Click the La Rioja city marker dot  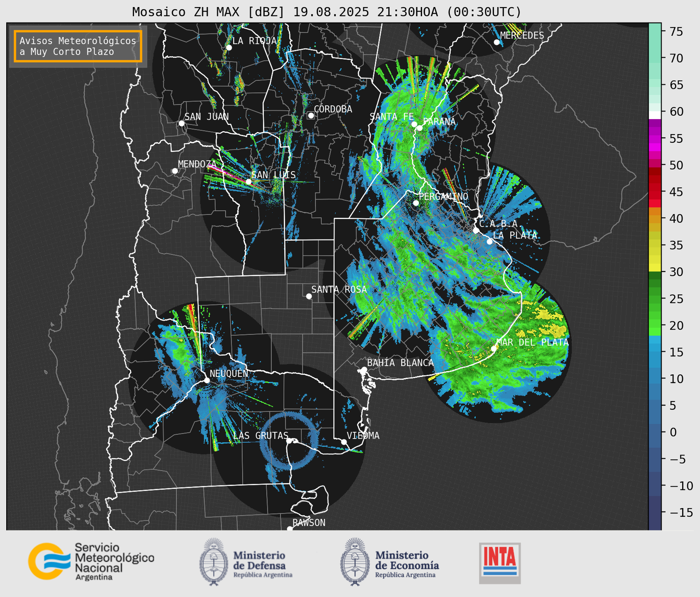tap(229, 48)
